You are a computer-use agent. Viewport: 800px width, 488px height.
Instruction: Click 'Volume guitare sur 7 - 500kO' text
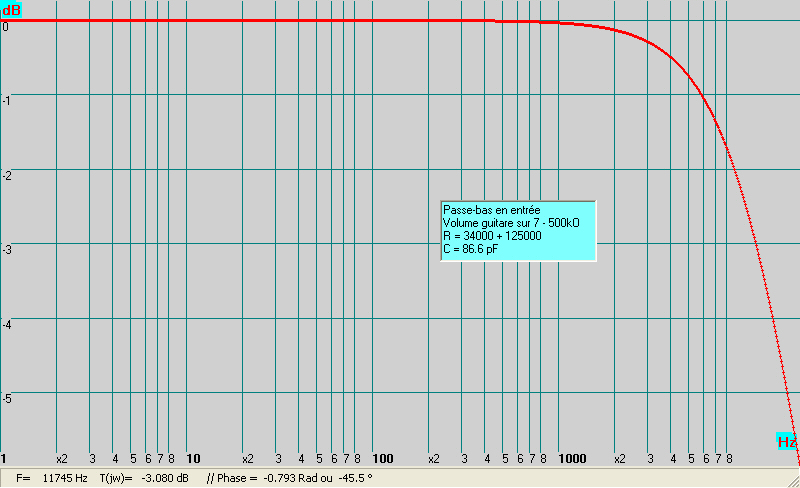tap(511, 223)
